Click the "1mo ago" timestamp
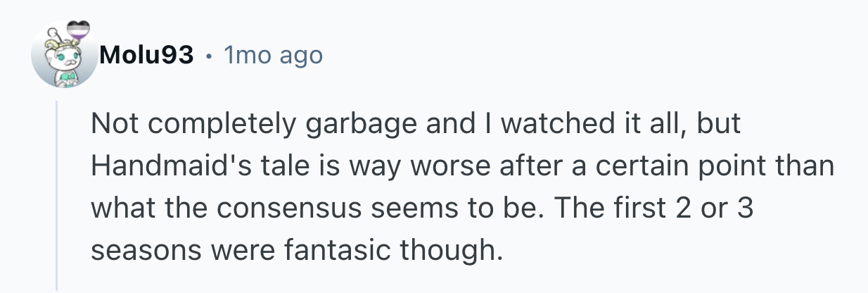868x293 pixels. (272, 54)
